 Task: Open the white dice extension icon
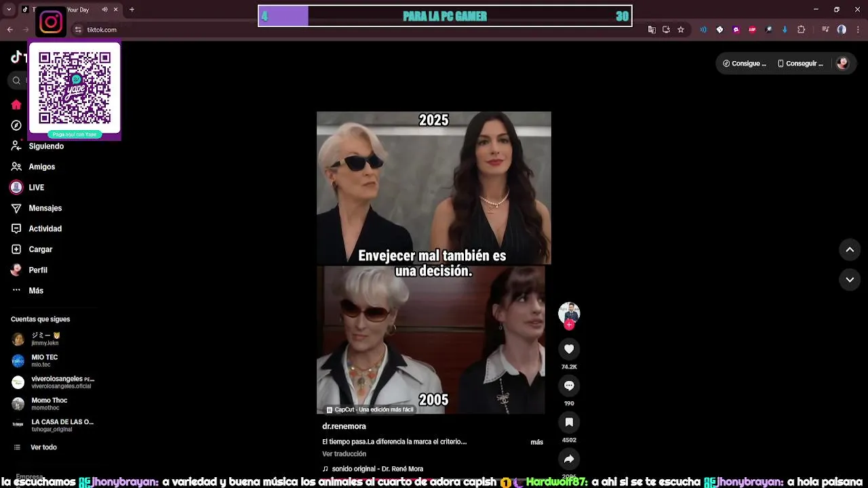719,29
